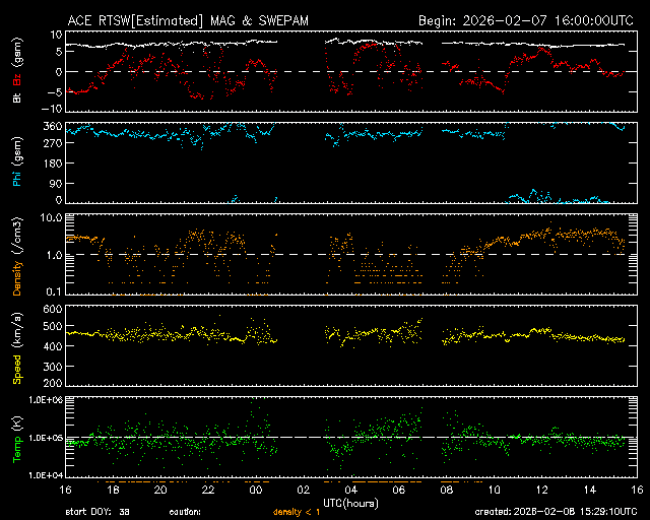Click the '270' Phi axis value

click(52, 143)
